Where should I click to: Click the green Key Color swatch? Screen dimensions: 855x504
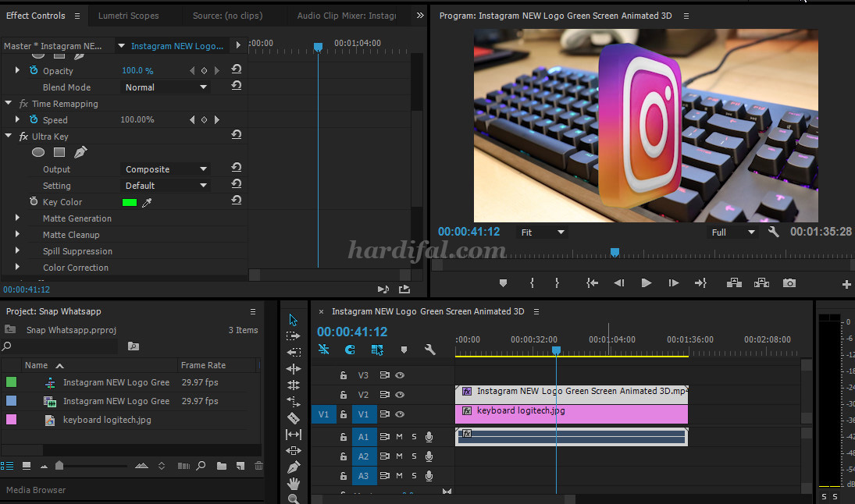[129, 201]
